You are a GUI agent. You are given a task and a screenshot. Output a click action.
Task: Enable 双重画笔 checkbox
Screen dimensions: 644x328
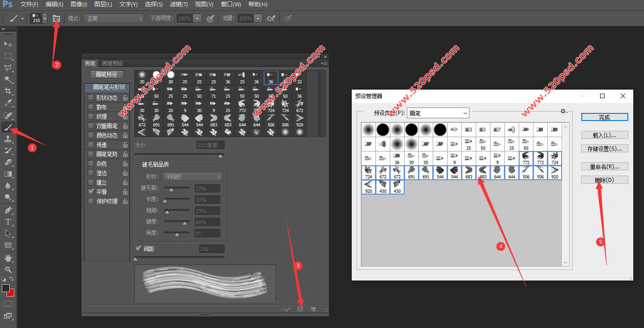tap(91, 126)
